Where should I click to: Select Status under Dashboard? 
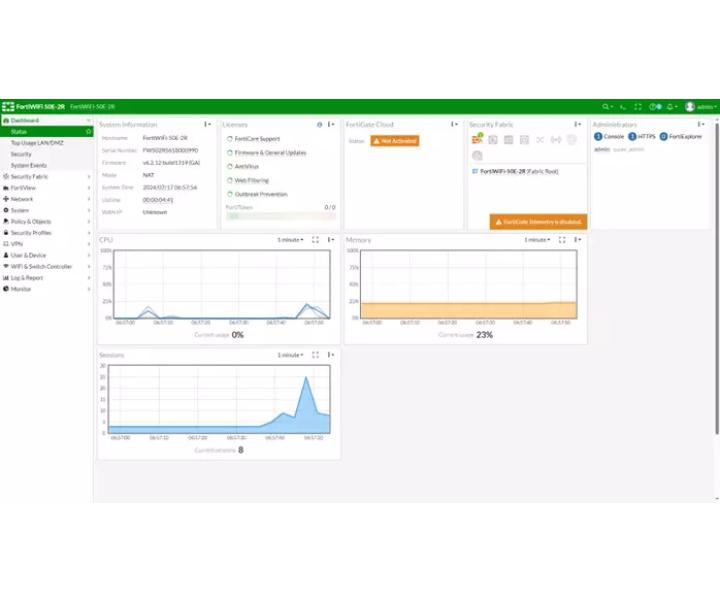46,132
